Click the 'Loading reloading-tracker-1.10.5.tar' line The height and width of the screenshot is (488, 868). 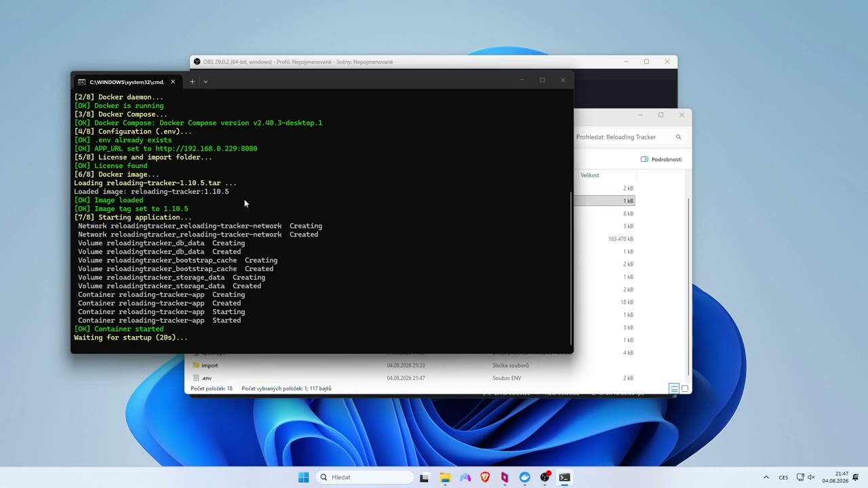[x=155, y=183]
